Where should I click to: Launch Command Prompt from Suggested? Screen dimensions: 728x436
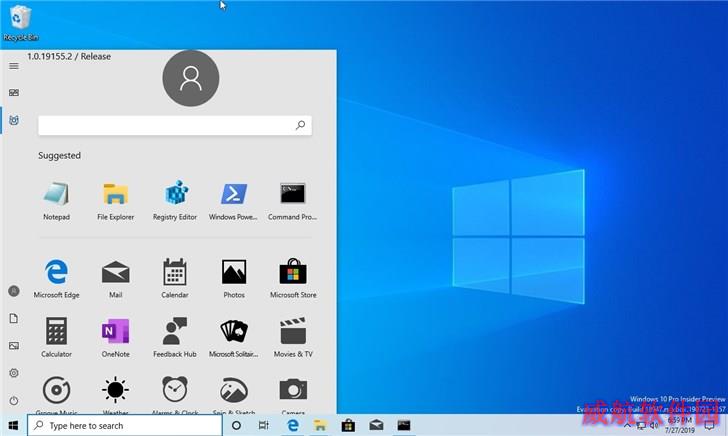coord(292,201)
